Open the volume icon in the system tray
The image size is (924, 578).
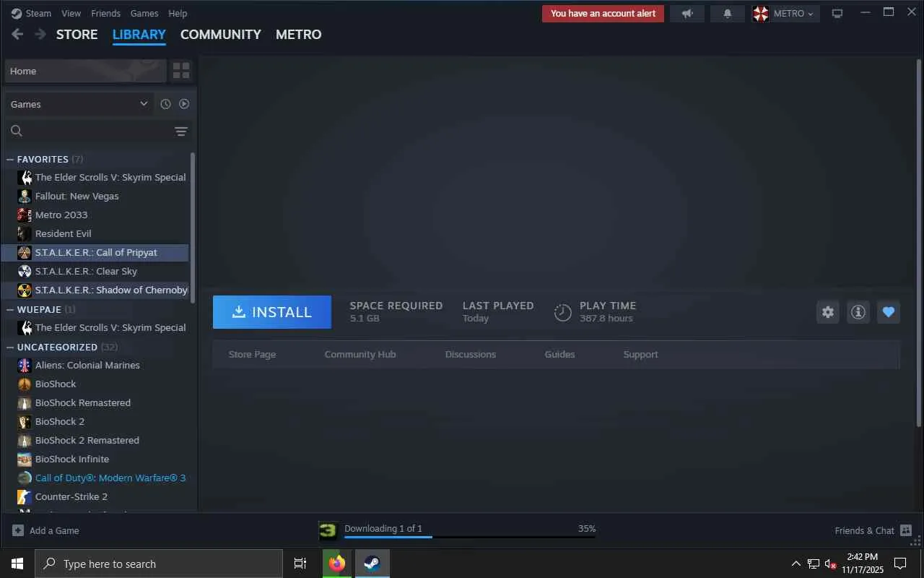point(830,564)
